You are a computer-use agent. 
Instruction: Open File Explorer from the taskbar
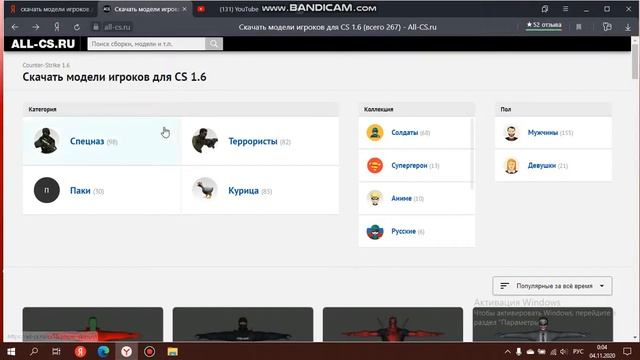[x=172, y=351]
